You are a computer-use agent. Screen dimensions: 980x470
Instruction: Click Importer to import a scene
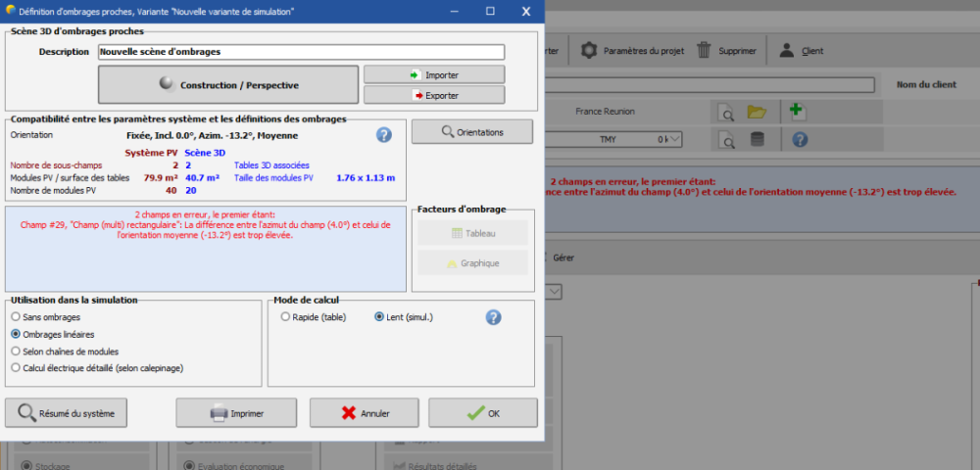click(434, 74)
